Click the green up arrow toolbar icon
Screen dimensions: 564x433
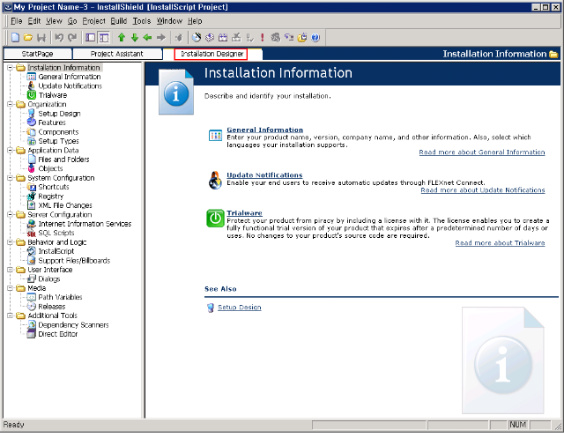pyautogui.click(x=122, y=37)
